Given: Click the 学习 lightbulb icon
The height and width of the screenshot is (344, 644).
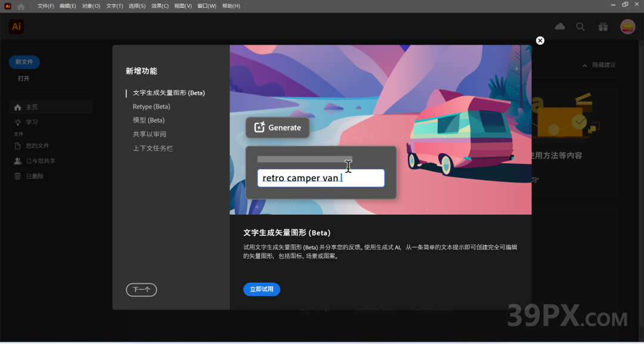Looking at the screenshot, I should (18, 122).
